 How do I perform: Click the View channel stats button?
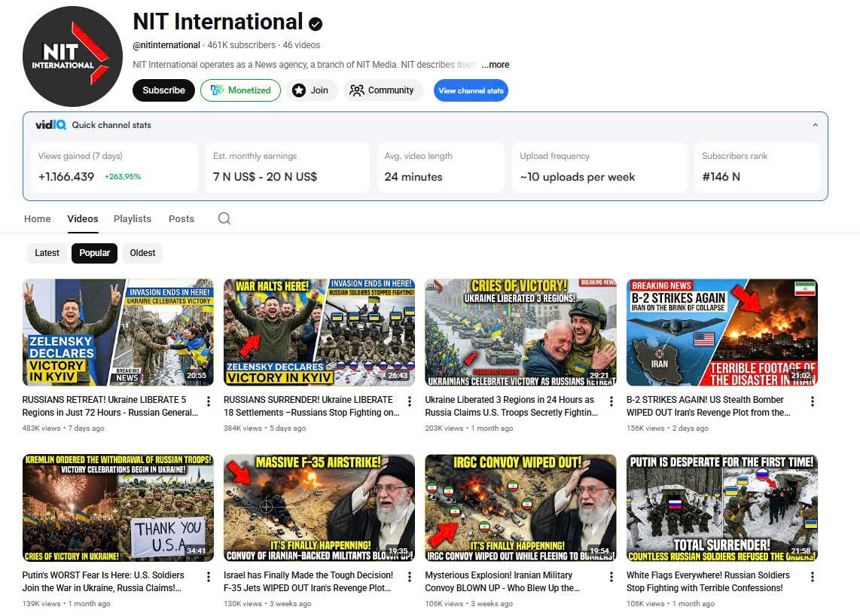click(x=471, y=90)
